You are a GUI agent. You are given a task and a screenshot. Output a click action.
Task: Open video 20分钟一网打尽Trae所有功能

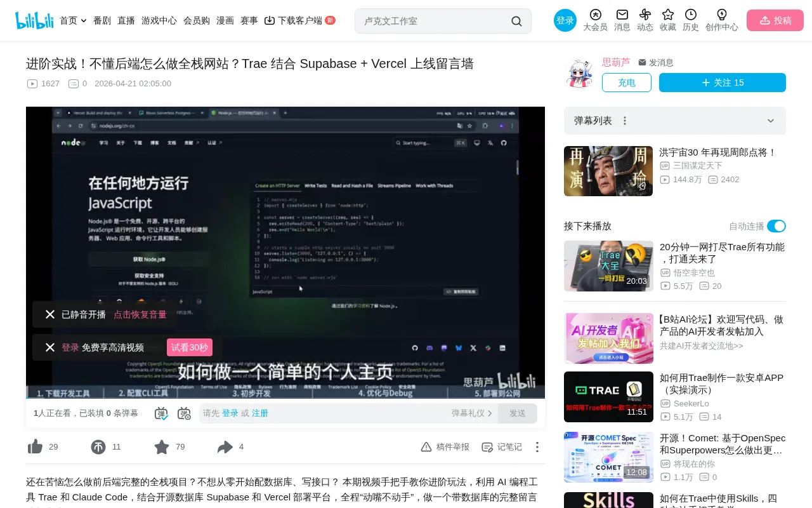coord(722,253)
